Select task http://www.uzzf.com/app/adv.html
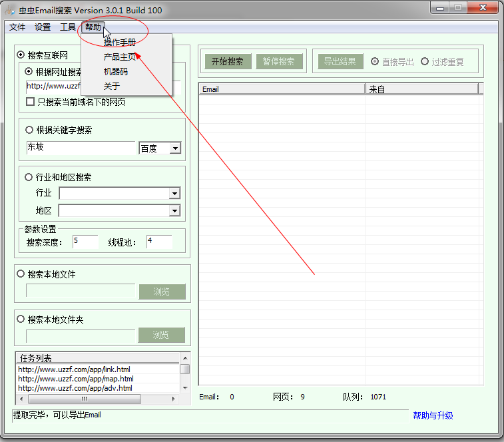The image size is (504, 442). click(75, 388)
